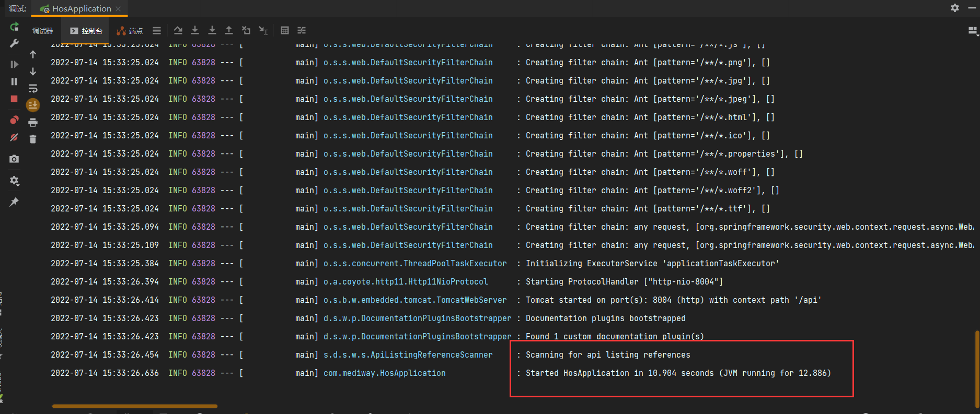Pause the running program
This screenshot has height=414, width=980.
pyautogui.click(x=14, y=81)
